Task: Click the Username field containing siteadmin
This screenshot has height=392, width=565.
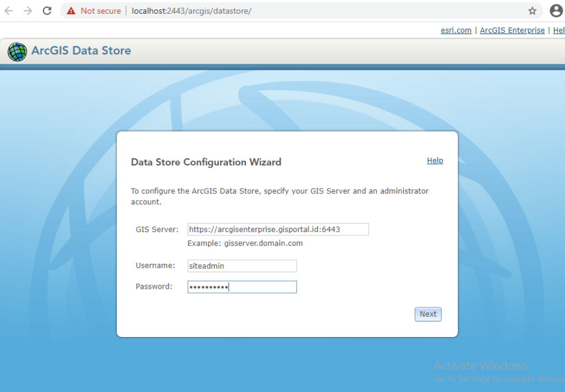Action: (242, 266)
